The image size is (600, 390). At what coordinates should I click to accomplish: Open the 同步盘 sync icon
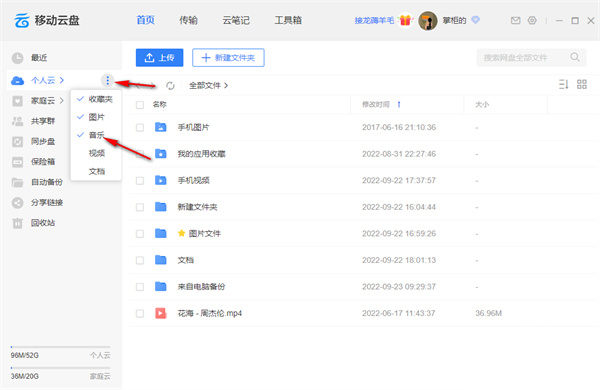(17, 142)
